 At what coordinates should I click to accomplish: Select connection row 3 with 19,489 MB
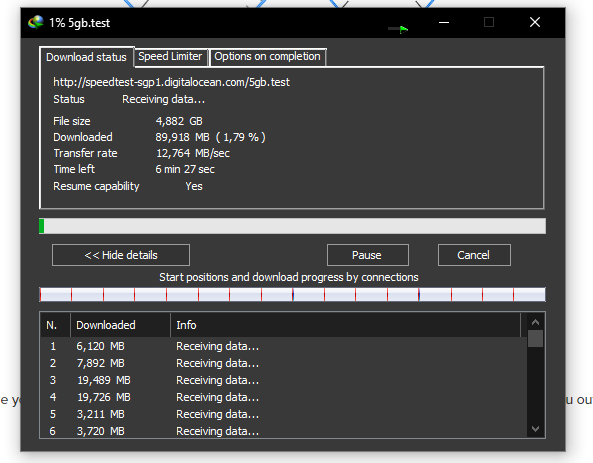(x=284, y=380)
